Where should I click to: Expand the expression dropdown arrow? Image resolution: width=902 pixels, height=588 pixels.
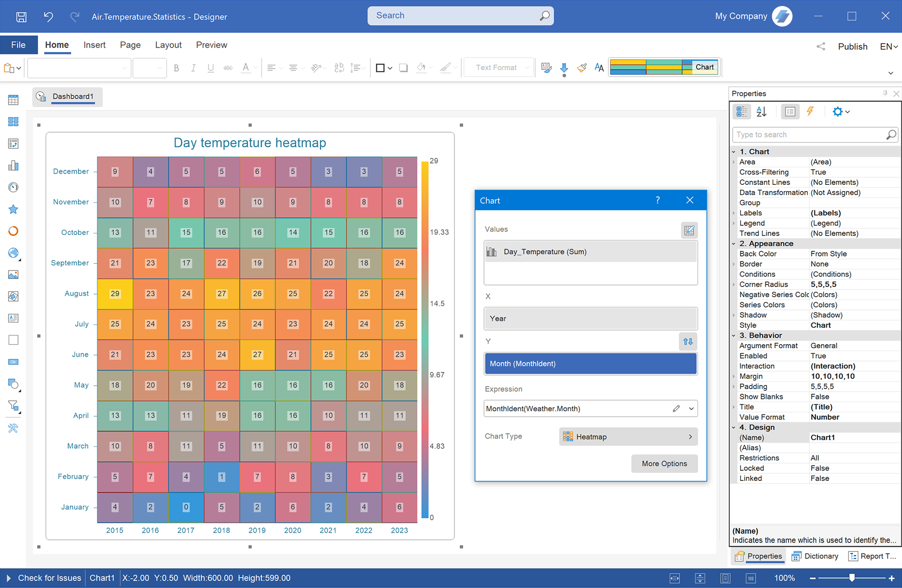tap(692, 409)
